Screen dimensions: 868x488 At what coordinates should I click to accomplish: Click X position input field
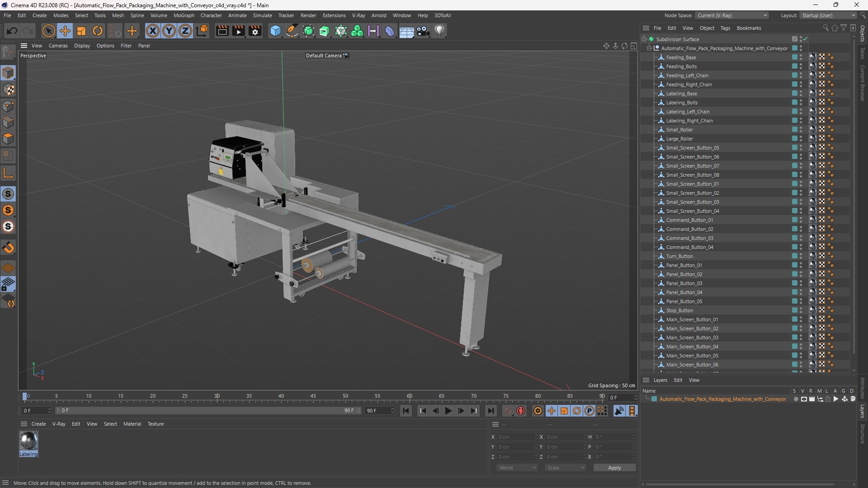(x=517, y=437)
